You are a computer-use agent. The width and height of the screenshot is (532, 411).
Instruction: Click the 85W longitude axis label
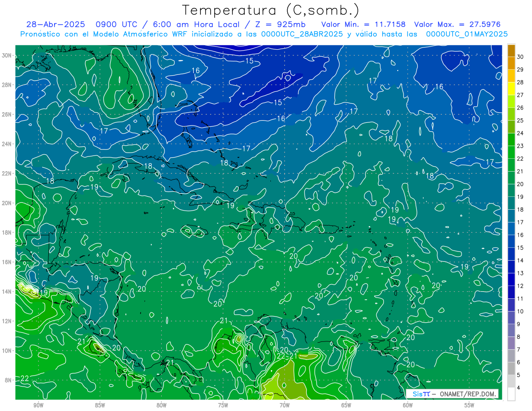point(100,406)
